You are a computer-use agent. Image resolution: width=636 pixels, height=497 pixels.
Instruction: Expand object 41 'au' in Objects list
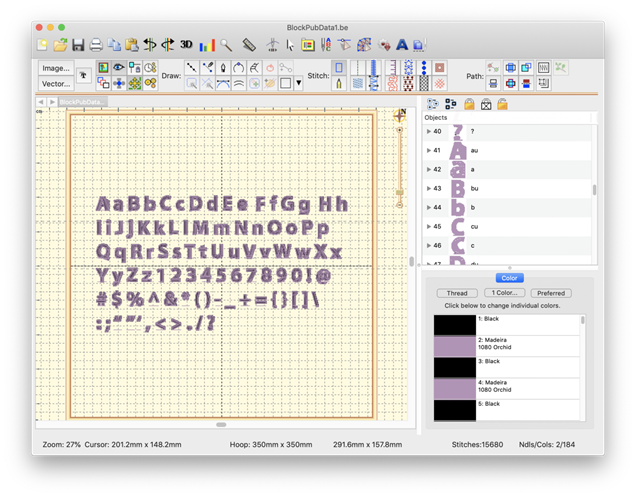tap(429, 150)
